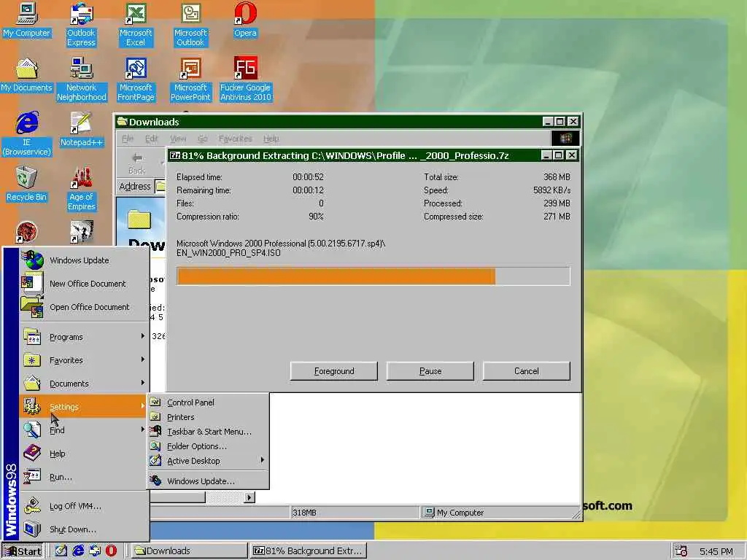747x560 pixels.
Task: Open the My Documents desktop folder
Action: coord(26,75)
